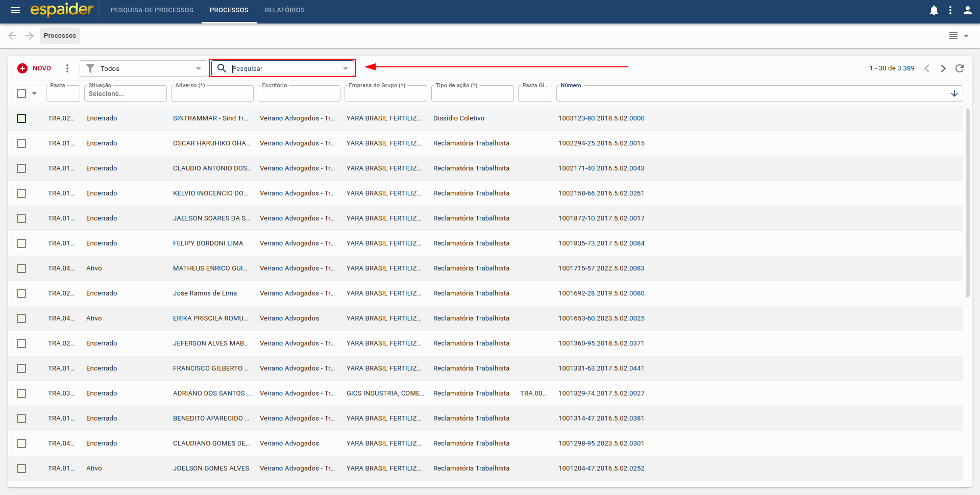Viewport: 980px width, 495px height.
Task: Open the top bar vertical dots menu
Action: (950, 10)
